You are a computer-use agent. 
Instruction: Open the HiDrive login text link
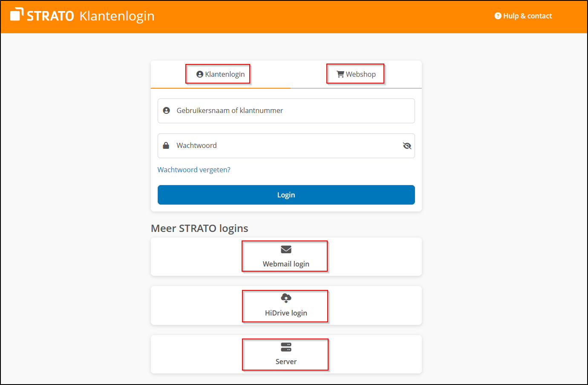tap(286, 313)
